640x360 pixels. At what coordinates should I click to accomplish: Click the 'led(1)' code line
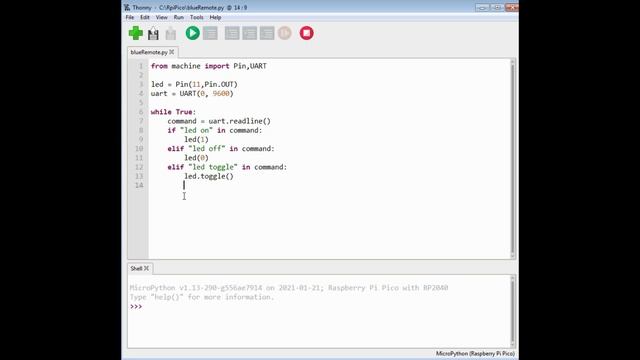pyautogui.click(x=196, y=140)
